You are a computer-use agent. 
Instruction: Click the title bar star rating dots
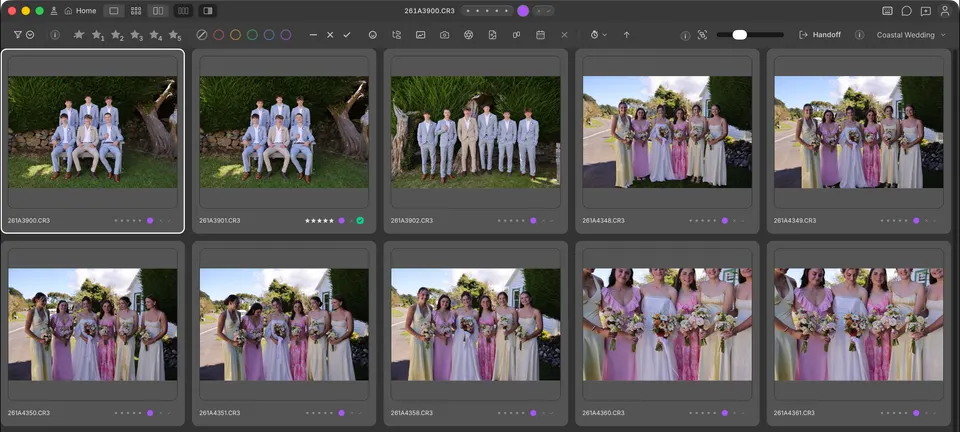pos(487,10)
